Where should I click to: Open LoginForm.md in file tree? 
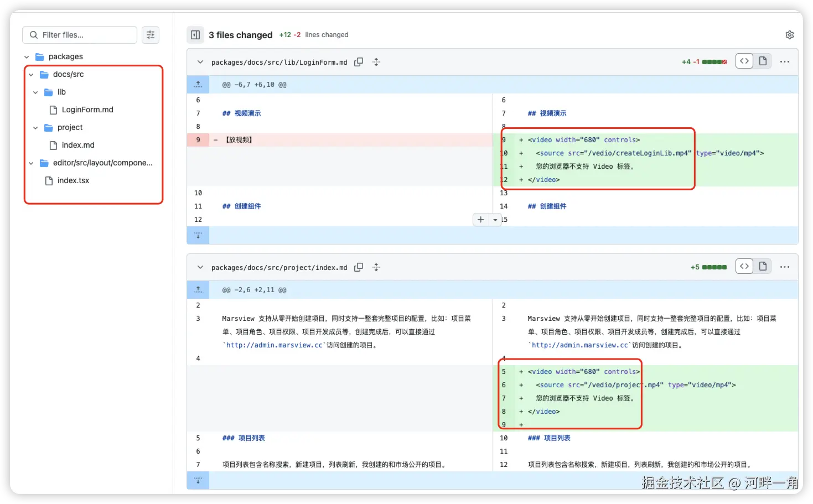(x=87, y=110)
